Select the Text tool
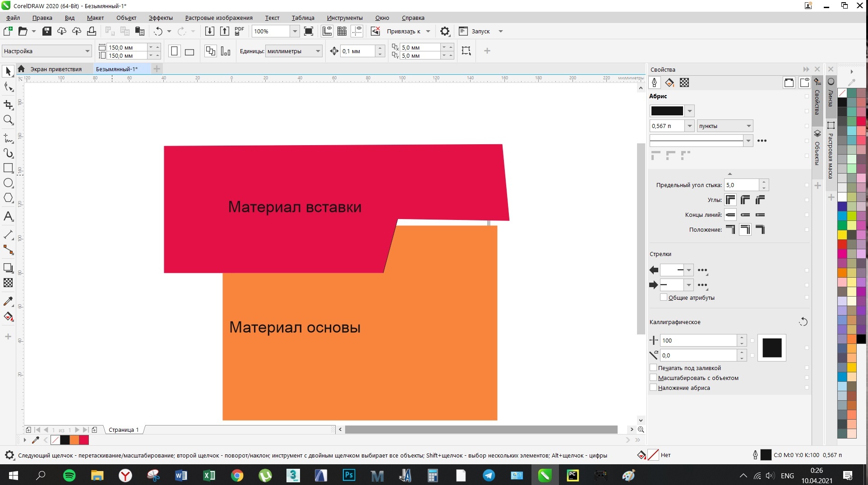 (8, 216)
